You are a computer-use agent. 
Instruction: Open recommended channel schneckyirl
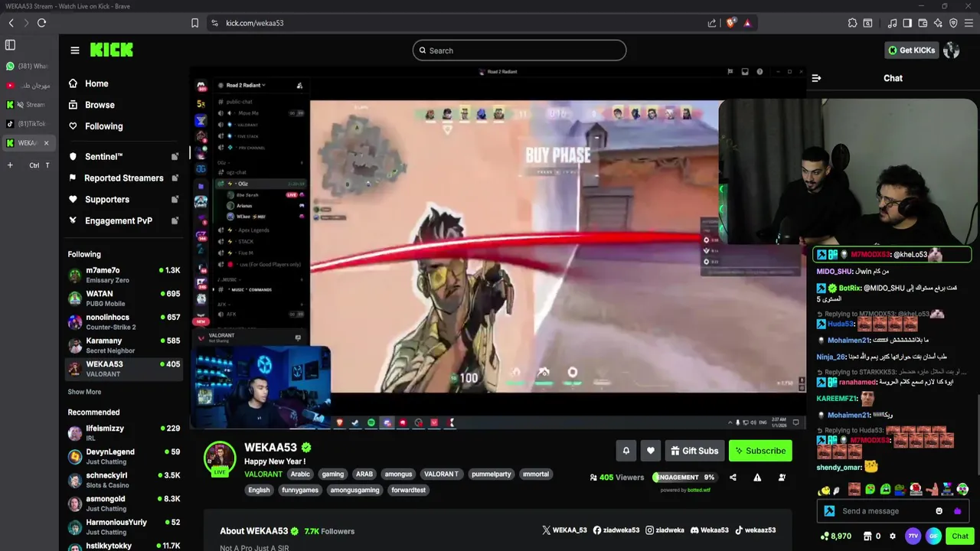[x=123, y=480]
